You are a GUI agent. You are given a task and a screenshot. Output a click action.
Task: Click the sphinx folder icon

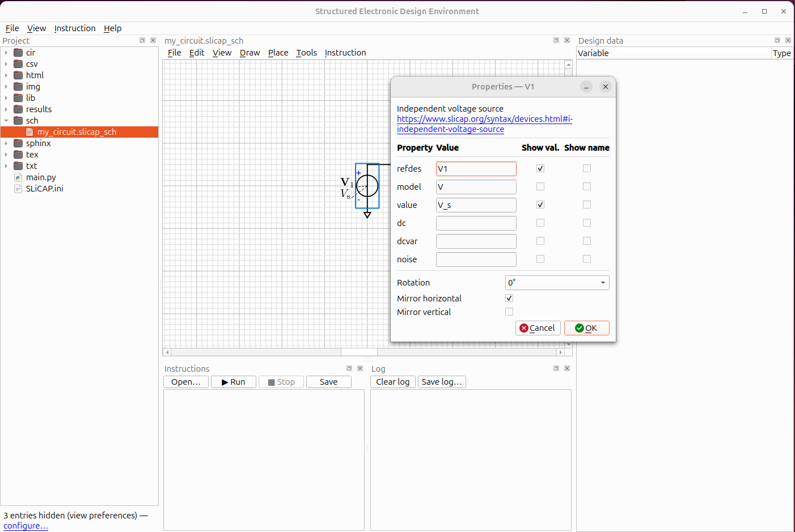click(x=18, y=143)
